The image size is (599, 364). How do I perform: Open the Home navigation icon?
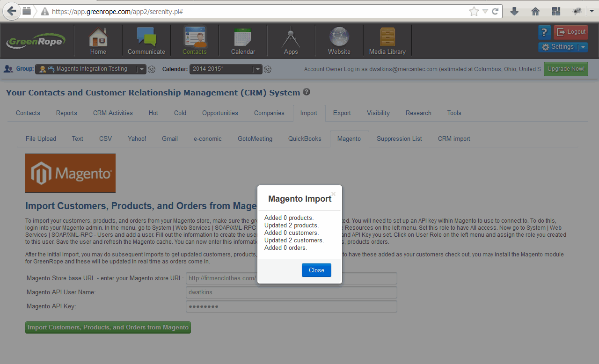98,41
